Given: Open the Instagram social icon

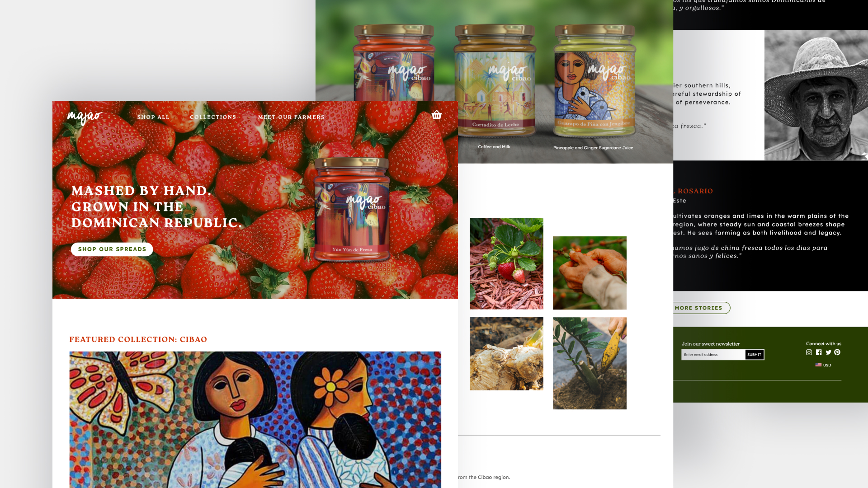Looking at the screenshot, I should [809, 352].
